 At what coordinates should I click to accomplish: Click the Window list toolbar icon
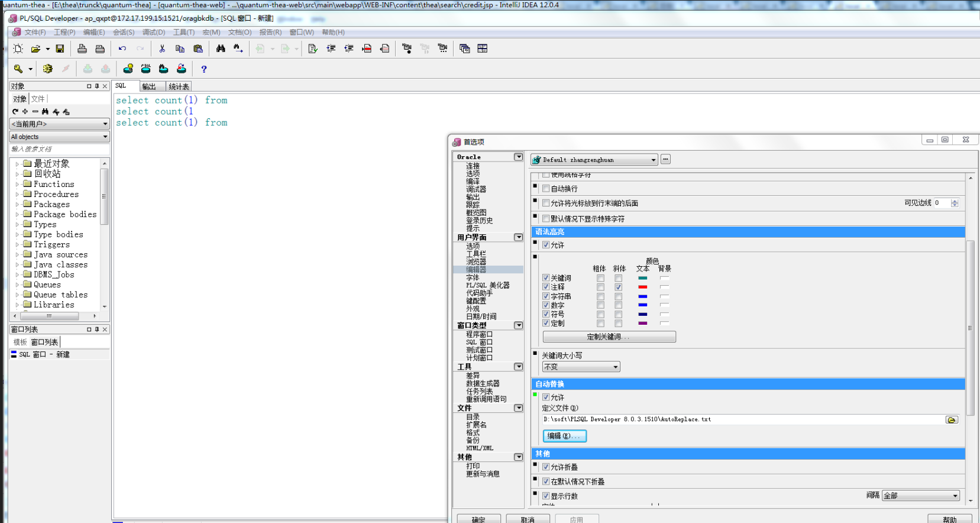[x=465, y=49]
